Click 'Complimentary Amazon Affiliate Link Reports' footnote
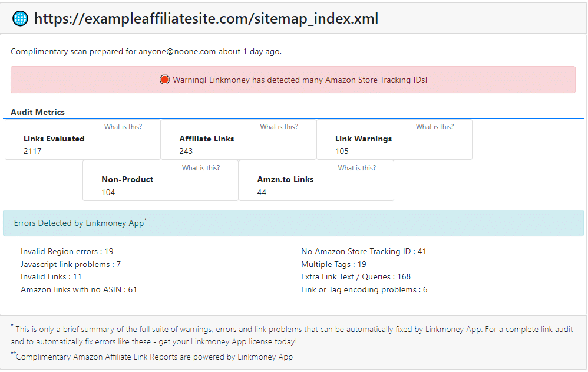588x372 pixels. pyautogui.click(x=152, y=357)
